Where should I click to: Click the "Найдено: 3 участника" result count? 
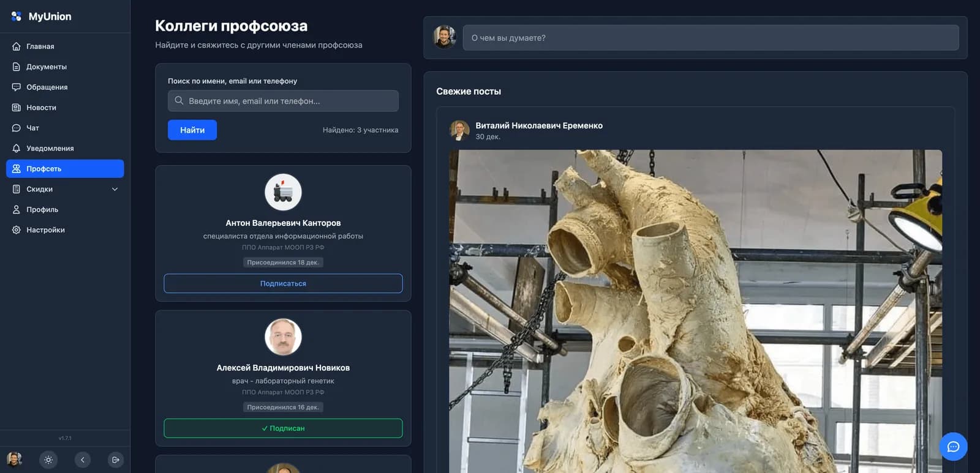pos(361,130)
